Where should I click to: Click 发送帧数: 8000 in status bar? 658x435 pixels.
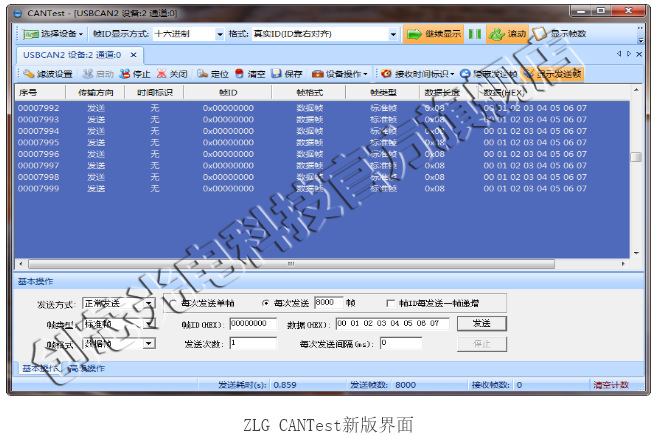(x=383, y=385)
